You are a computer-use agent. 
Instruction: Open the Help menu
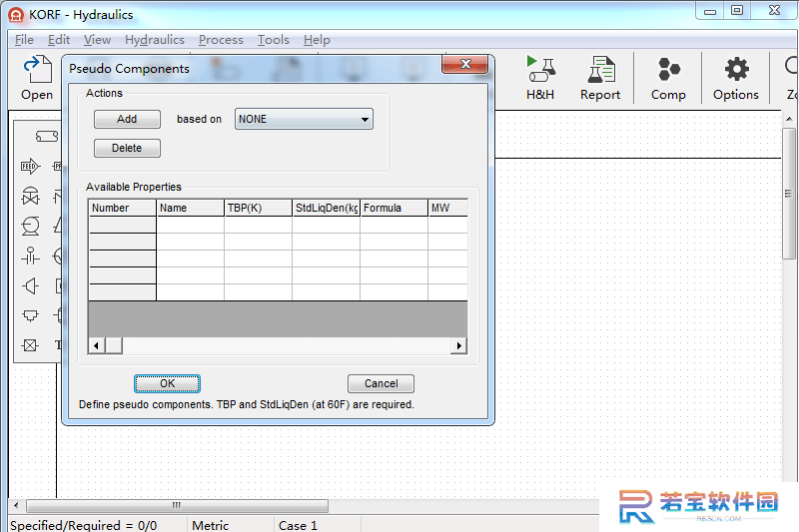click(317, 40)
